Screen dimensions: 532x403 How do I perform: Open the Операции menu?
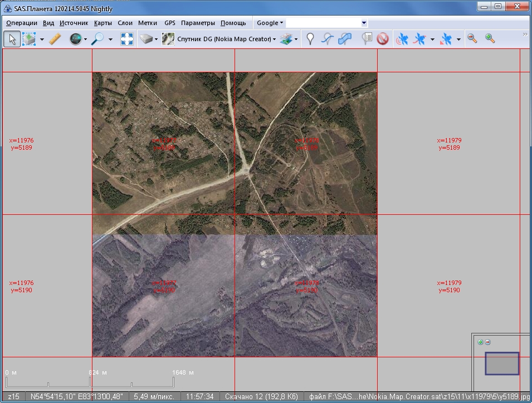(x=22, y=23)
